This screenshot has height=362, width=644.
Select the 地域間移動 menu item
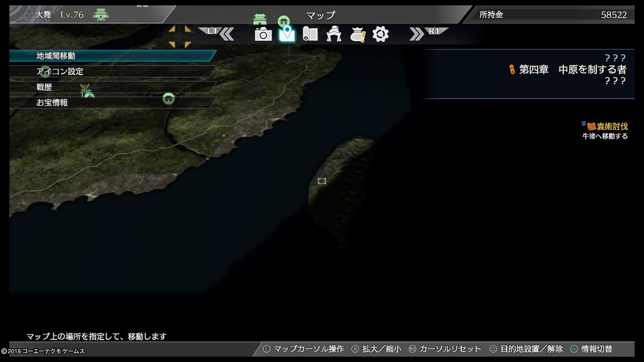click(x=113, y=56)
